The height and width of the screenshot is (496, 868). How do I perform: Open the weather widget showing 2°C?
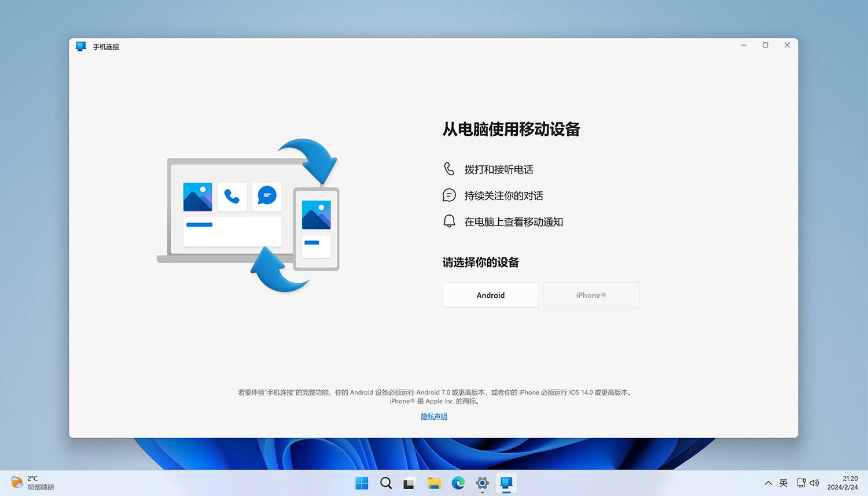click(x=32, y=483)
